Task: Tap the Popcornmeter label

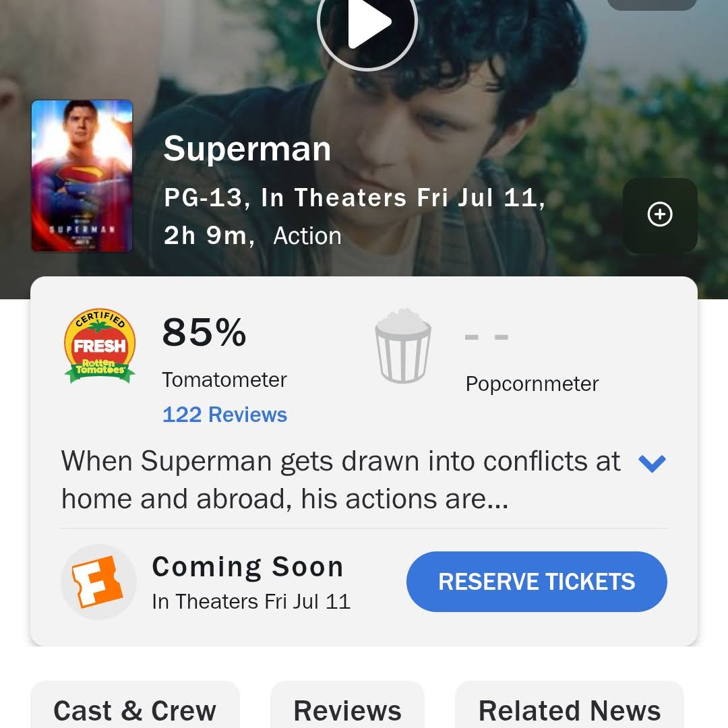Action: point(532,384)
